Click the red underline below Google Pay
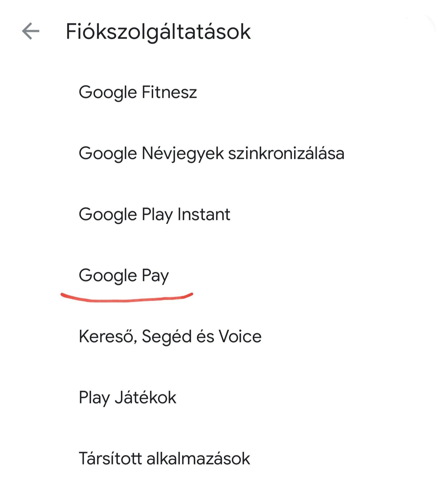Image resolution: width=448 pixels, height=490 pixels. [x=127, y=297]
